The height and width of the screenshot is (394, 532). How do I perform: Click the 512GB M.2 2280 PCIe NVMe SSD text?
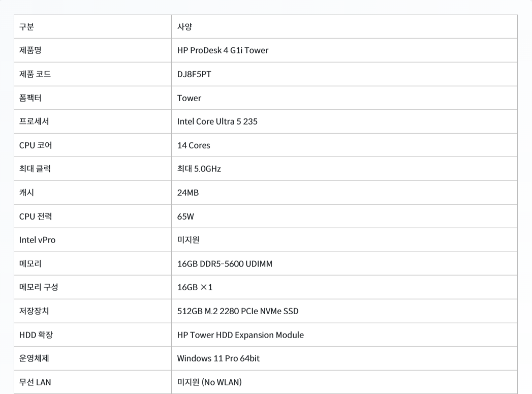point(237,311)
